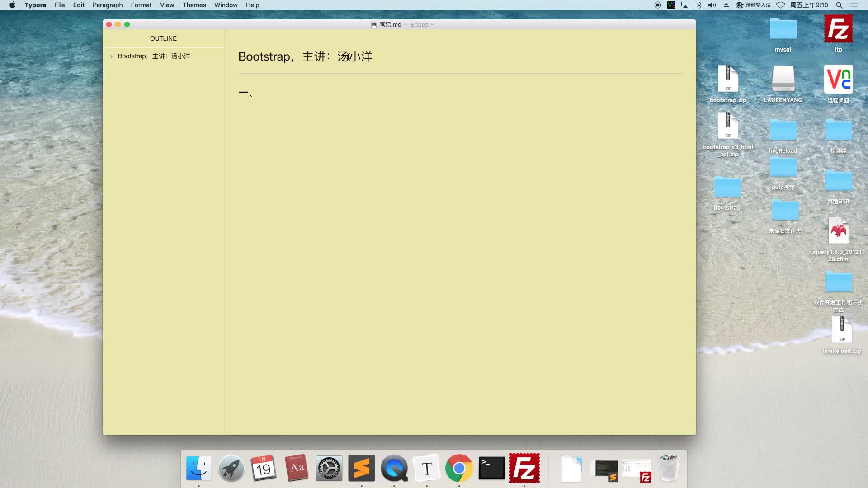Open the Trash in the Dock
Screen dimensions: 868x488
pos(669,468)
